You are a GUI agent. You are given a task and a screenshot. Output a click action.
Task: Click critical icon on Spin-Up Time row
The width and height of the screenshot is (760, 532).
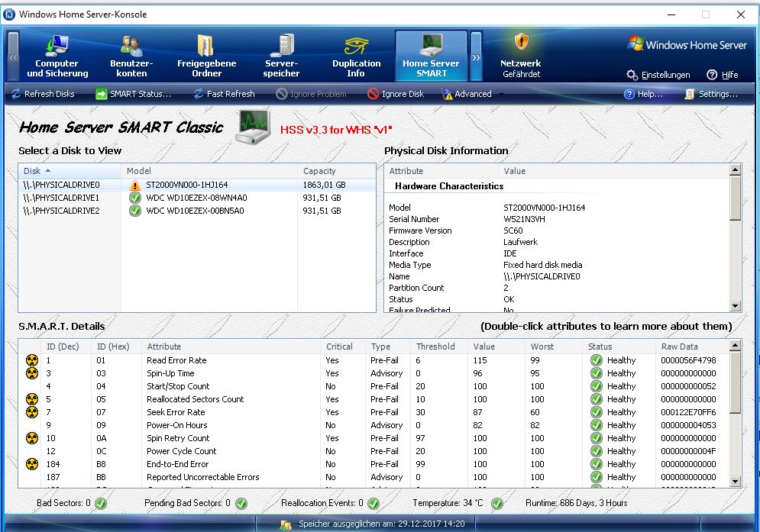point(32,373)
